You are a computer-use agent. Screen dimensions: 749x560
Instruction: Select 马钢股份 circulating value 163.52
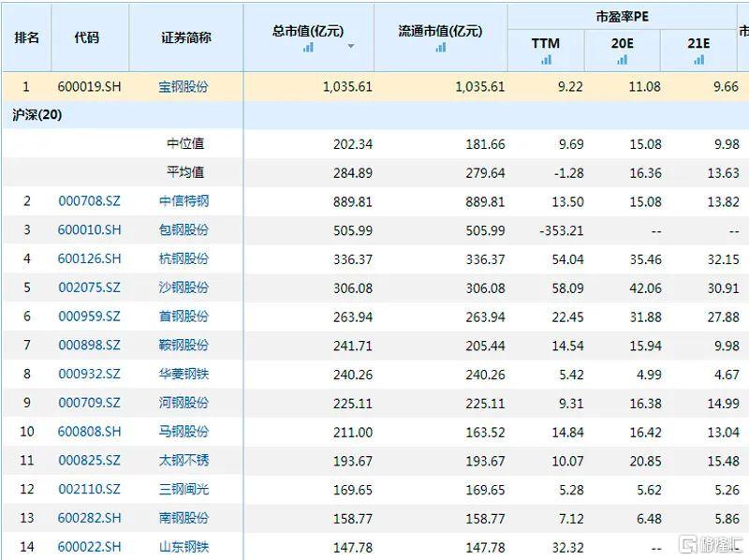(x=485, y=432)
